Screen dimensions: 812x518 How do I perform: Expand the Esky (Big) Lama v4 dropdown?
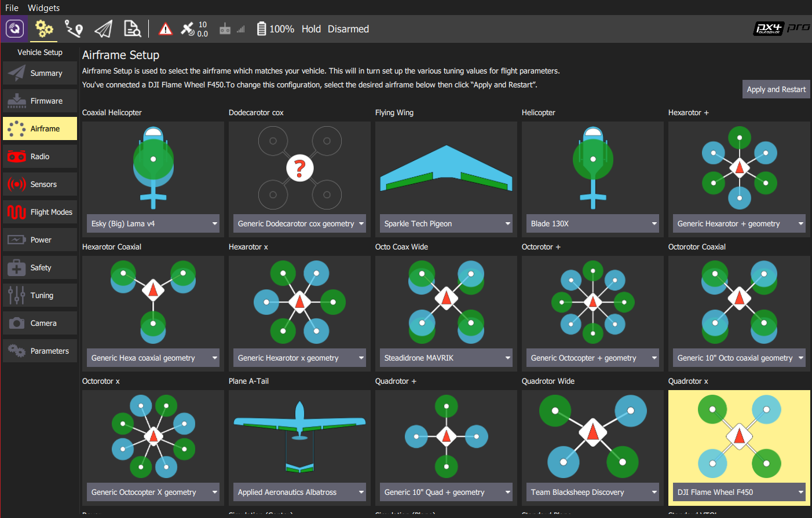[x=153, y=223]
